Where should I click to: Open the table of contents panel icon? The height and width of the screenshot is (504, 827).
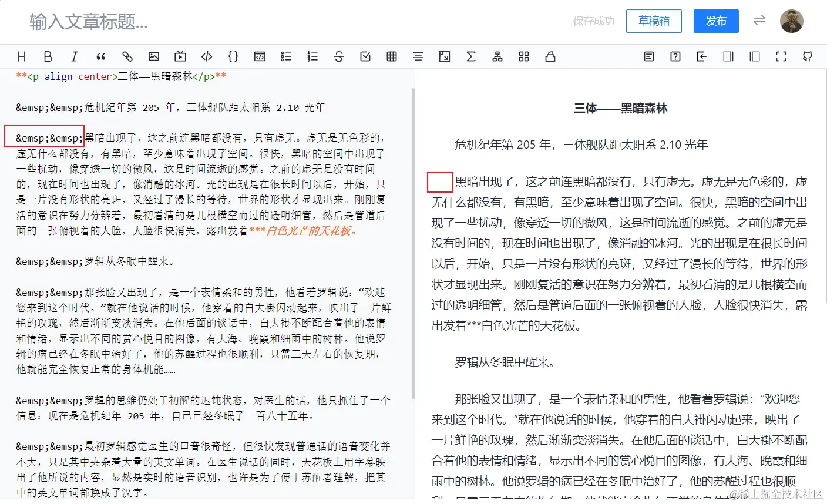pos(649,56)
